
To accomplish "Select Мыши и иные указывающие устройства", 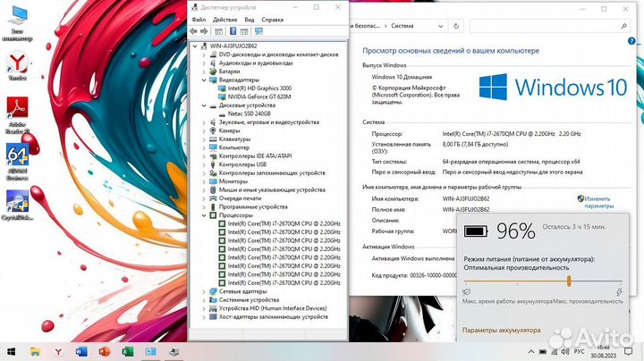I will [x=272, y=190].
